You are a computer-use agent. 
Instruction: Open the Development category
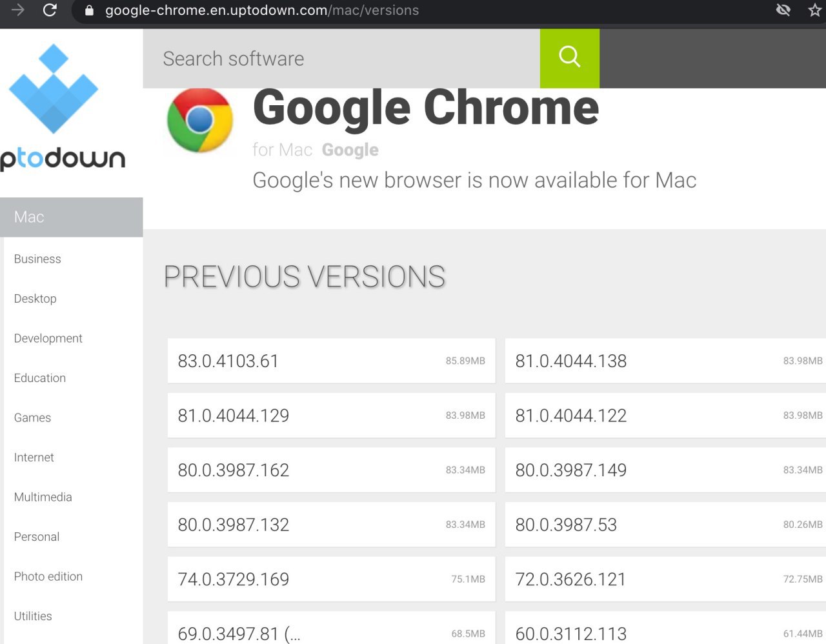[x=48, y=338]
